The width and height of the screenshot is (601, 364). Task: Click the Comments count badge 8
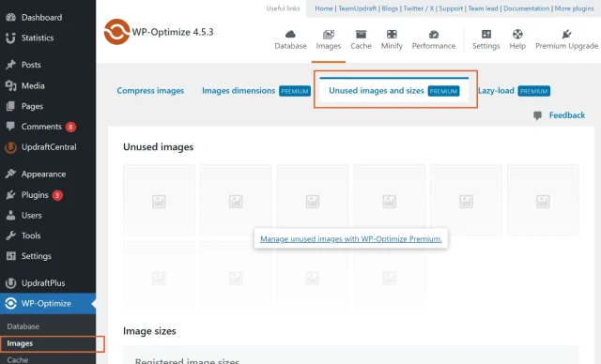point(70,127)
